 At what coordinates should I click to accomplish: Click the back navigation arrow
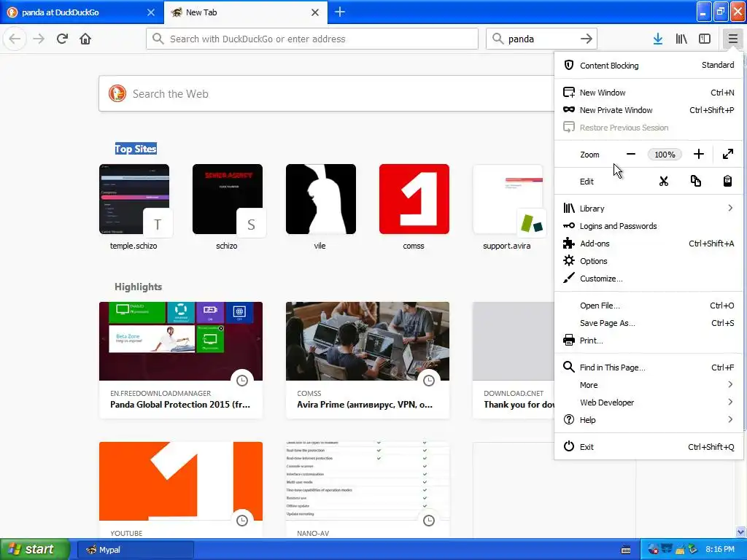(x=15, y=39)
